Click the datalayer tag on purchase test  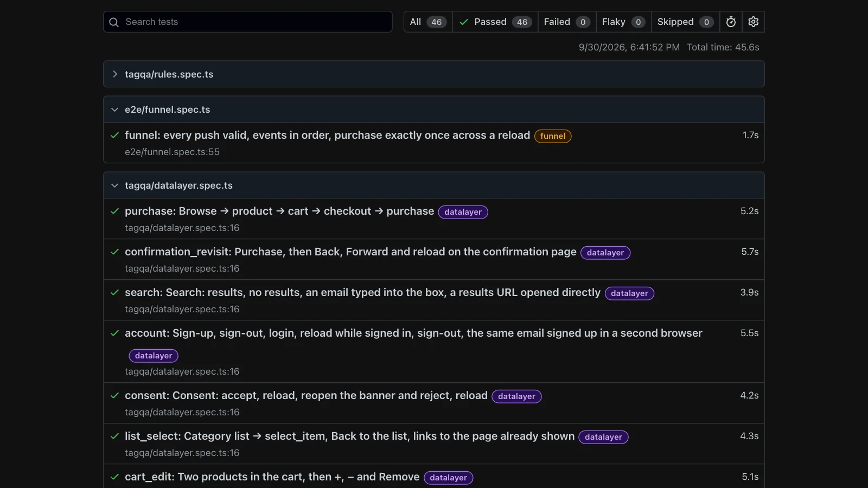pyautogui.click(x=463, y=212)
